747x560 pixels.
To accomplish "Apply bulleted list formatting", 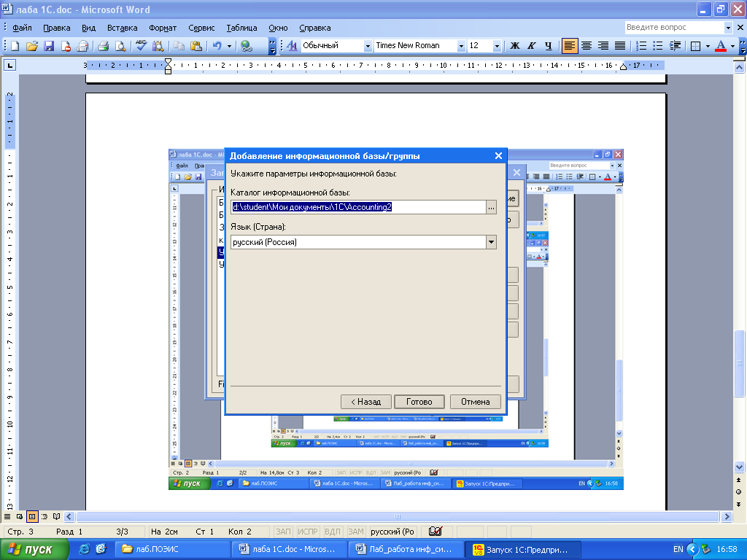I will [x=658, y=46].
